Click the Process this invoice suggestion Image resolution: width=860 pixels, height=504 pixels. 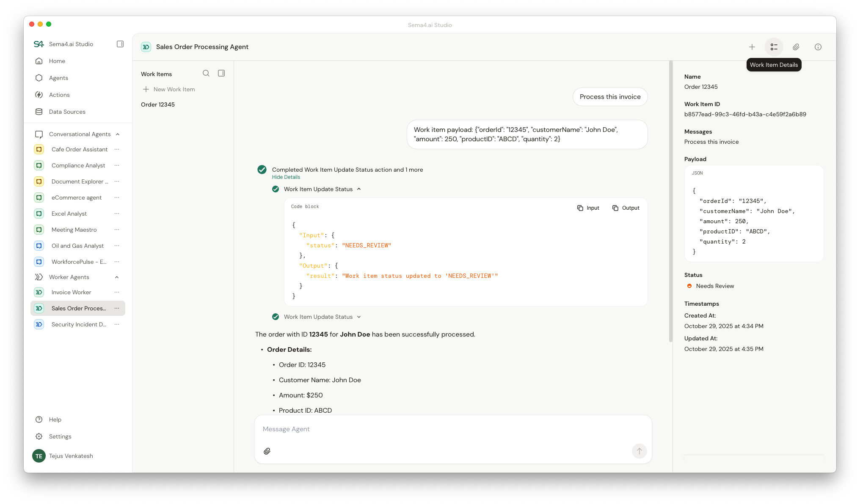610,96
